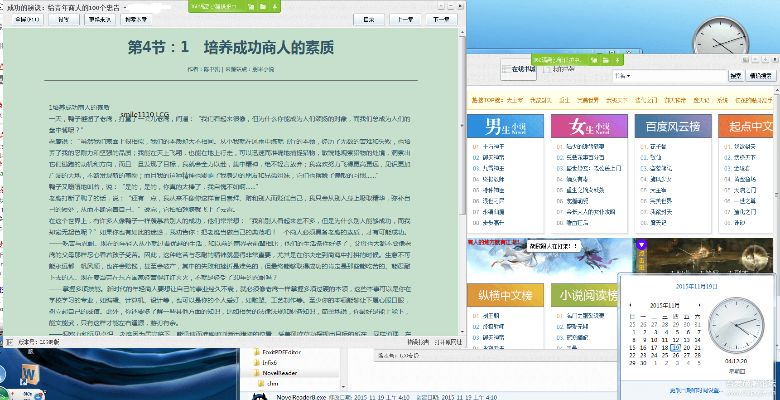Image resolution: width=780 pixels, height=400 pixels.
Task: Open the 百度风云榜 ranking banner
Action: click(x=675, y=126)
